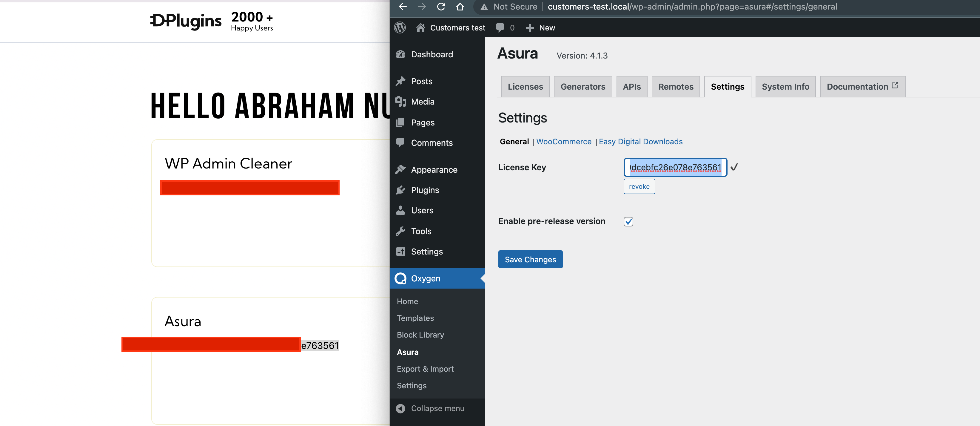This screenshot has height=426, width=980.
Task: Click external link icon on Documentation tab
Action: coord(895,85)
